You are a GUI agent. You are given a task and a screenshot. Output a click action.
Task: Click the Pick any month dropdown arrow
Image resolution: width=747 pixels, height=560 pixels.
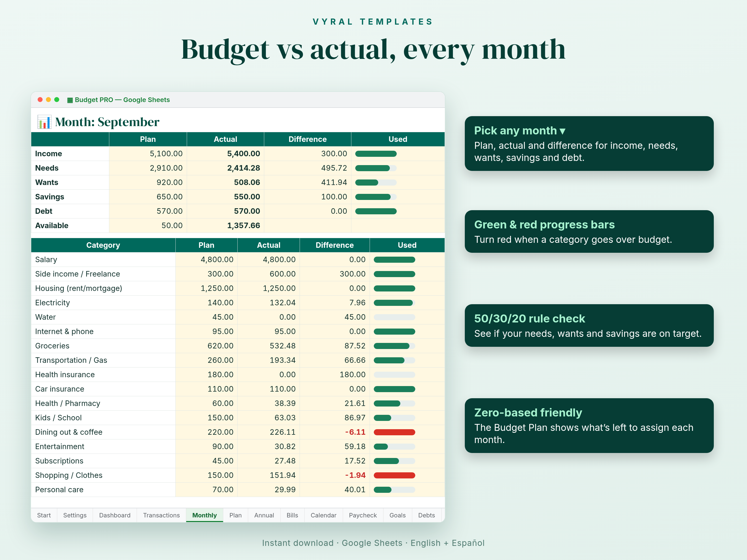[x=562, y=131]
